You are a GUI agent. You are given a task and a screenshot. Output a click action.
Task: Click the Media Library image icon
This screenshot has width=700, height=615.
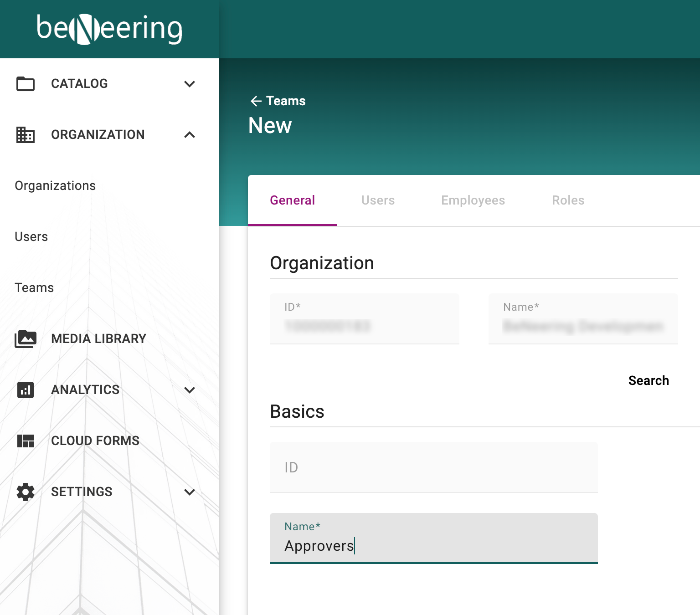tap(26, 339)
